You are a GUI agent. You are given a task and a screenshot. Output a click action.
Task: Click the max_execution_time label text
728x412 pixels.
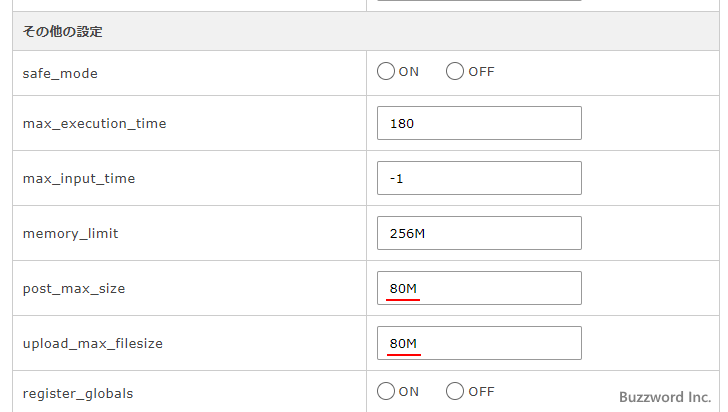coord(94,124)
